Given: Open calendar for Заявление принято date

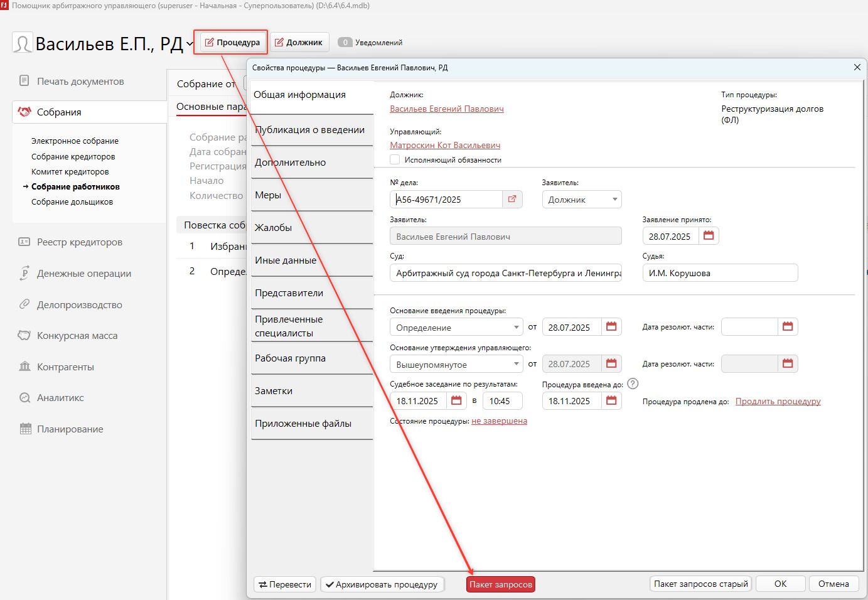Looking at the screenshot, I should [x=709, y=236].
